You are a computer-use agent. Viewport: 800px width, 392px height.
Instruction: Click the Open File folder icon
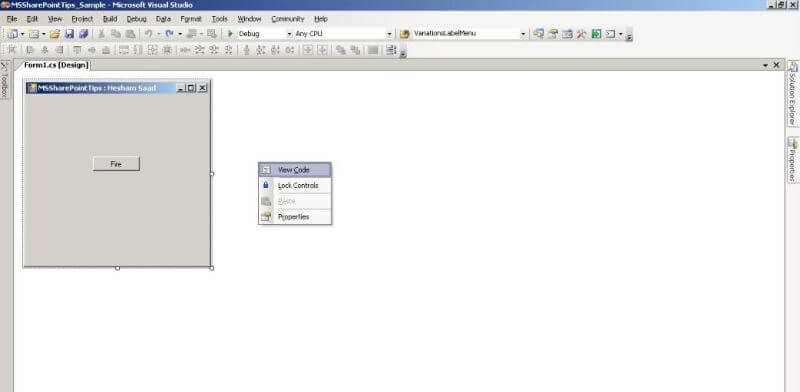click(x=55, y=34)
